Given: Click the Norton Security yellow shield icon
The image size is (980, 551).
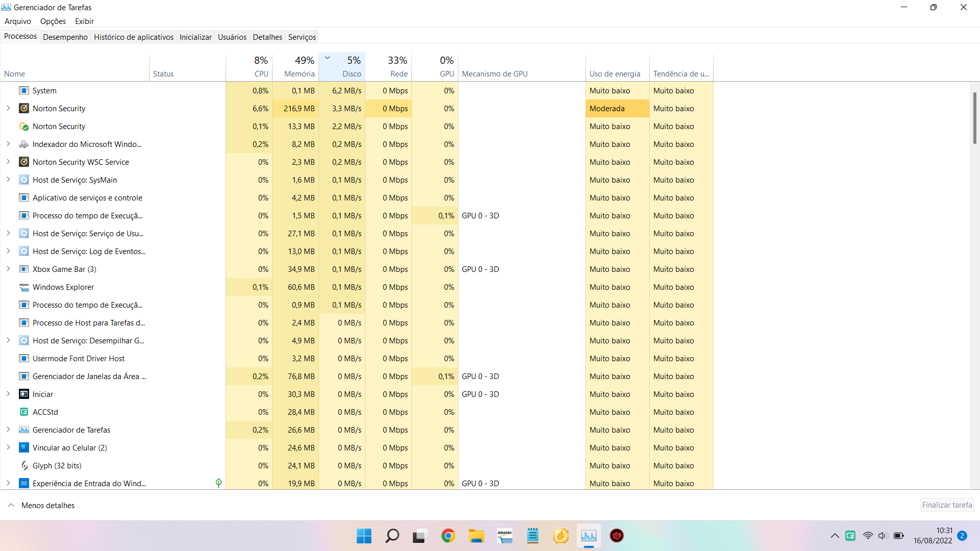Looking at the screenshot, I should coord(24,108).
